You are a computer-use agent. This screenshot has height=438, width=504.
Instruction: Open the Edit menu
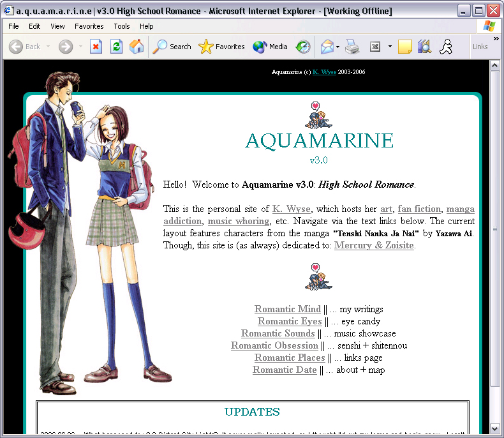point(34,26)
